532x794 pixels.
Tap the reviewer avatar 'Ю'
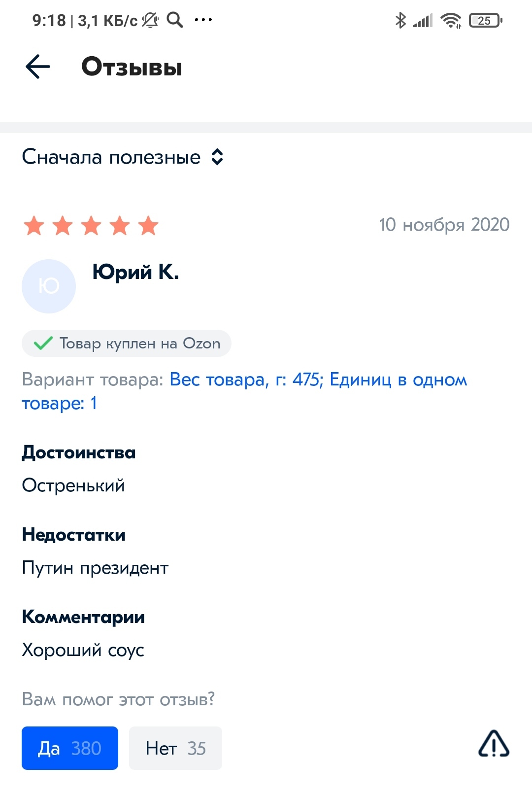pyautogui.click(x=49, y=286)
